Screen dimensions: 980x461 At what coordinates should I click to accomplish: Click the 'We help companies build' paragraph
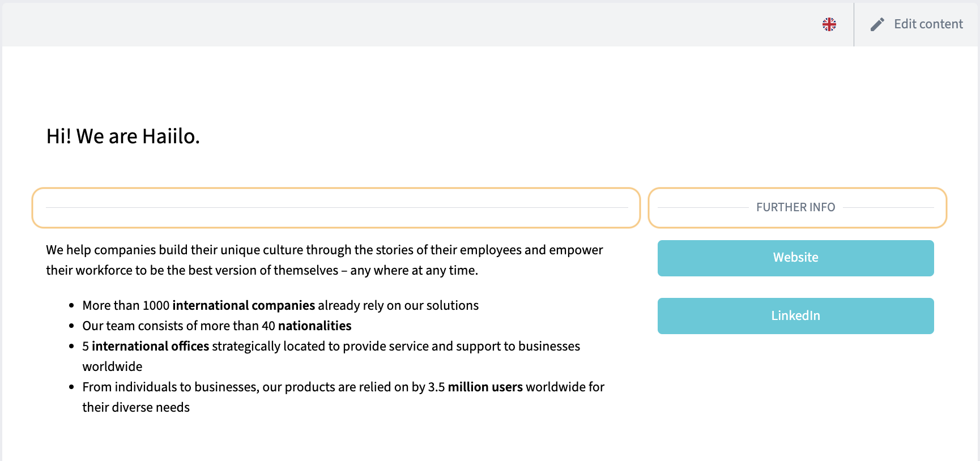(325, 260)
